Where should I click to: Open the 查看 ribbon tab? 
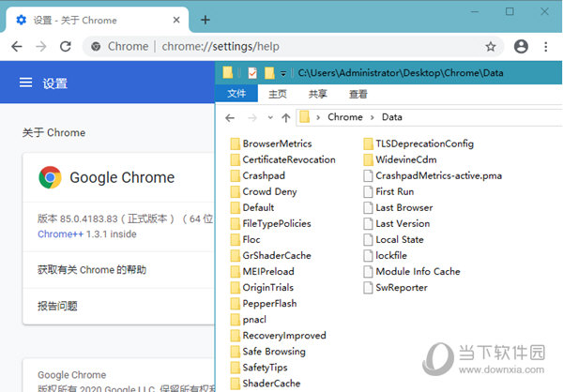[x=358, y=94]
